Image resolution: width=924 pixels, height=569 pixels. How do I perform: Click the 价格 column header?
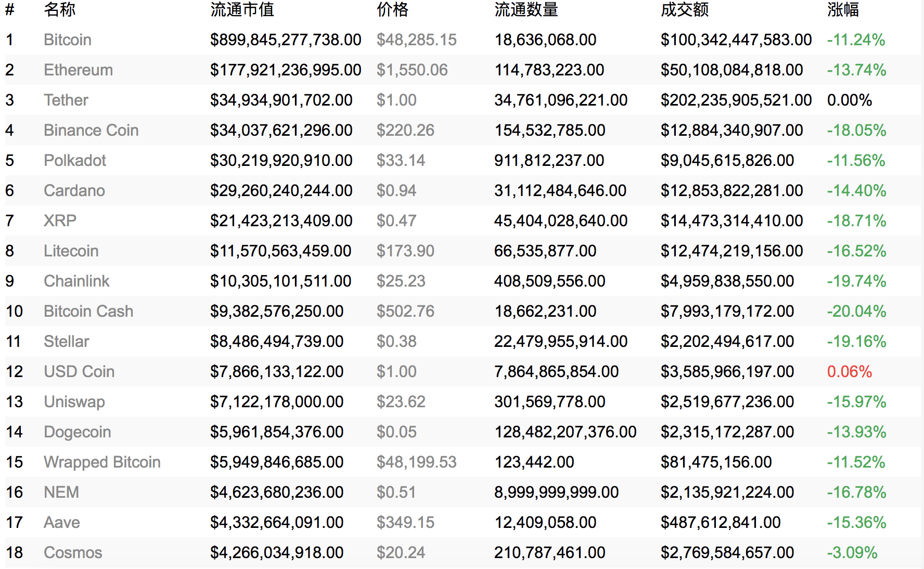tap(392, 10)
